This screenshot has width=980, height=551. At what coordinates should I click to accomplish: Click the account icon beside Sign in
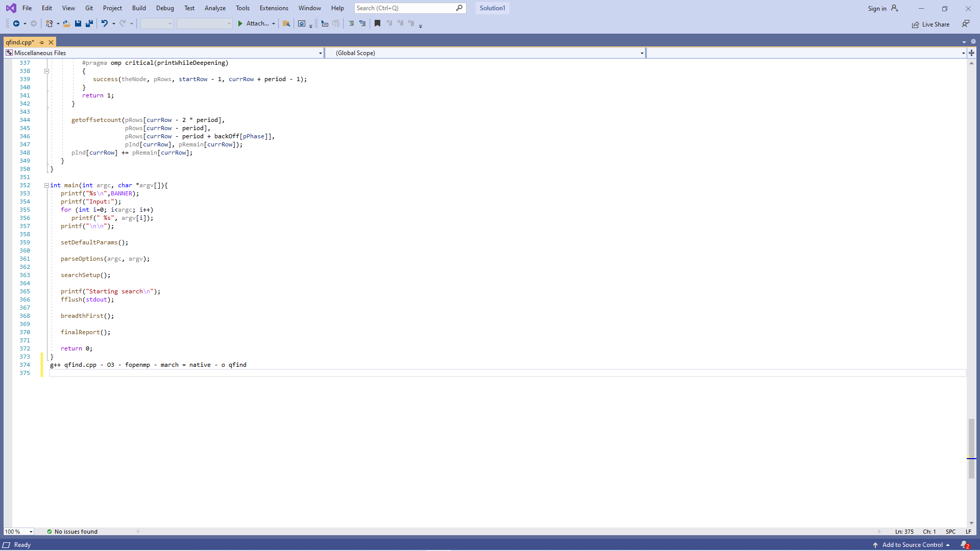point(895,8)
